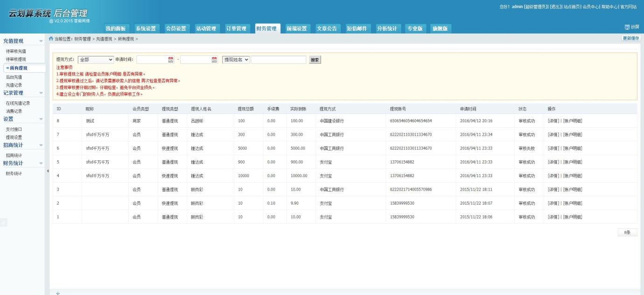Open 详情 for withdrawal ID 5

553,162
